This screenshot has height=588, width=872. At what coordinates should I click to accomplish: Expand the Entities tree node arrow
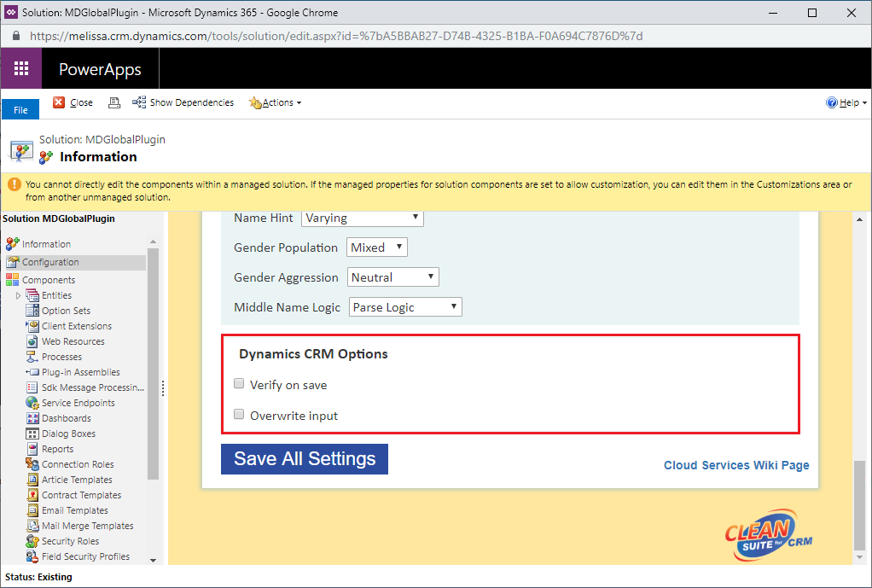(19, 295)
